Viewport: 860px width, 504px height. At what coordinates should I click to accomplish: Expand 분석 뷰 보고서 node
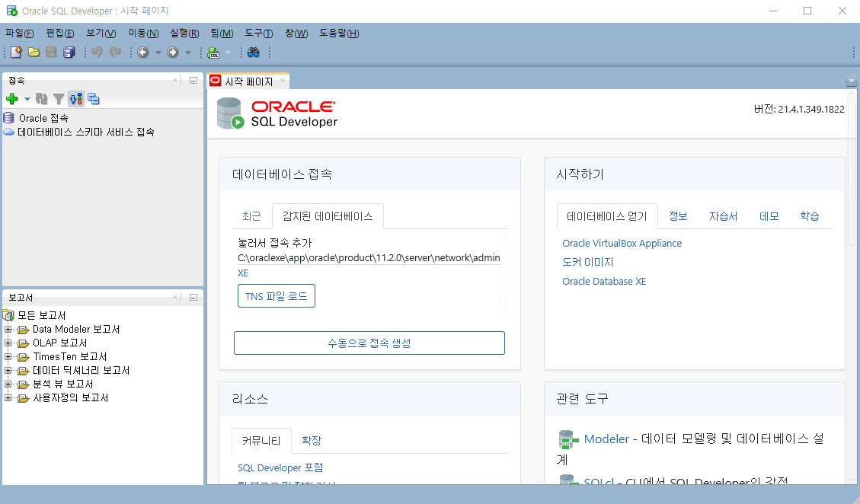pos(8,384)
